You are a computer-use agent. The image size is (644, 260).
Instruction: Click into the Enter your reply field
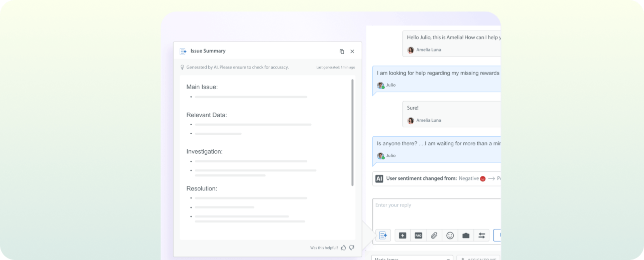click(435, 210)
